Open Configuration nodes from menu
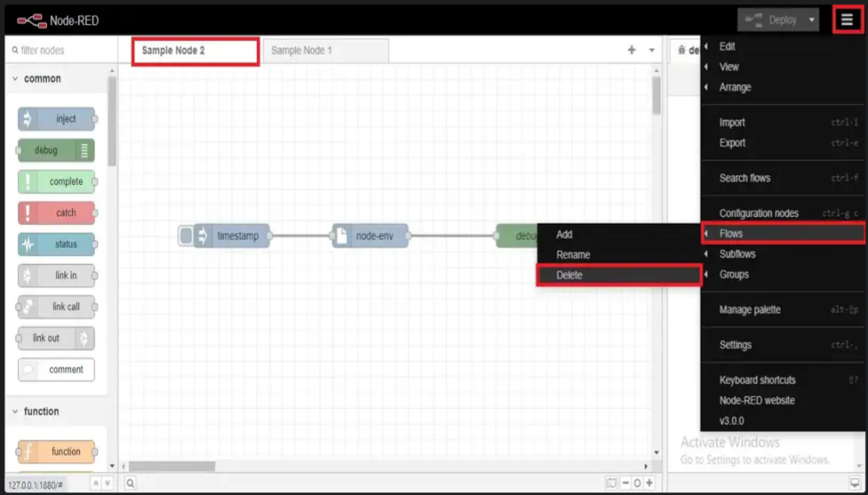Screen dimensions: 868x495 [x=783, y=213]
